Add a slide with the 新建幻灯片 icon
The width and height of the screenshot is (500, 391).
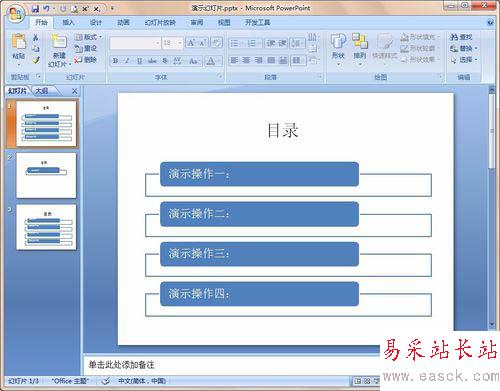(x=59, y=42)
